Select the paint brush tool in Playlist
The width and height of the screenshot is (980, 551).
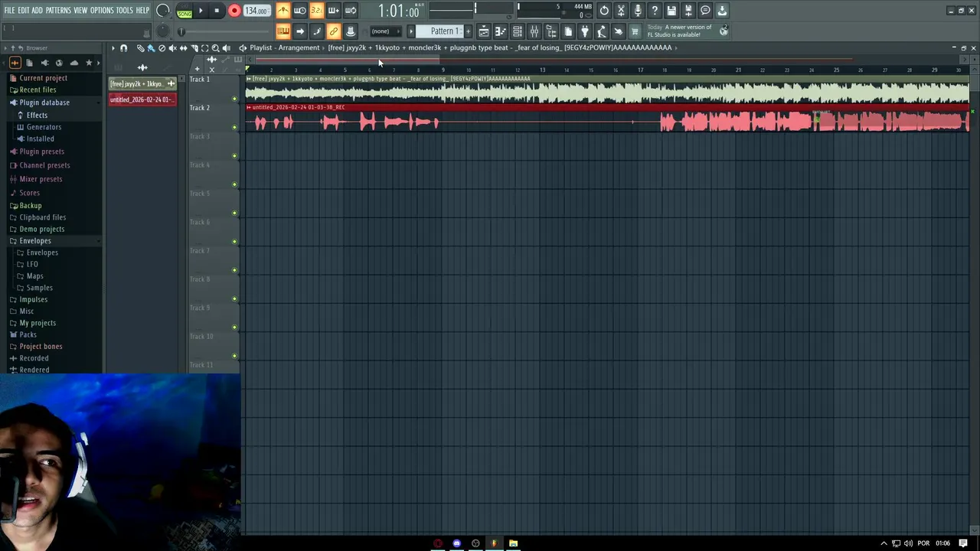tap(151, 48)
